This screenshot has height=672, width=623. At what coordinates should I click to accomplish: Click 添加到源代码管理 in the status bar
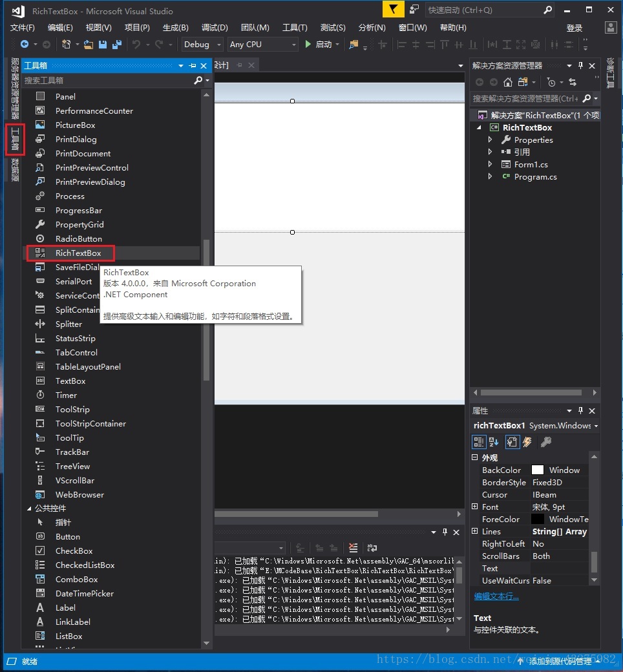(560, 661)
